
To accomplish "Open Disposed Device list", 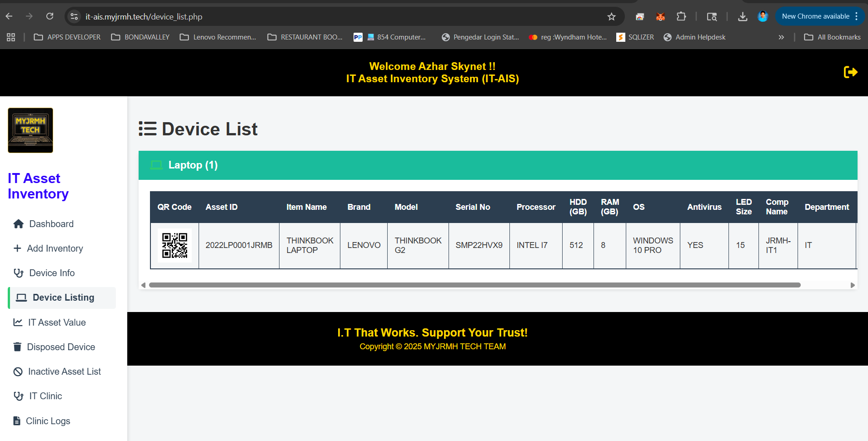I will click(61, 347).
